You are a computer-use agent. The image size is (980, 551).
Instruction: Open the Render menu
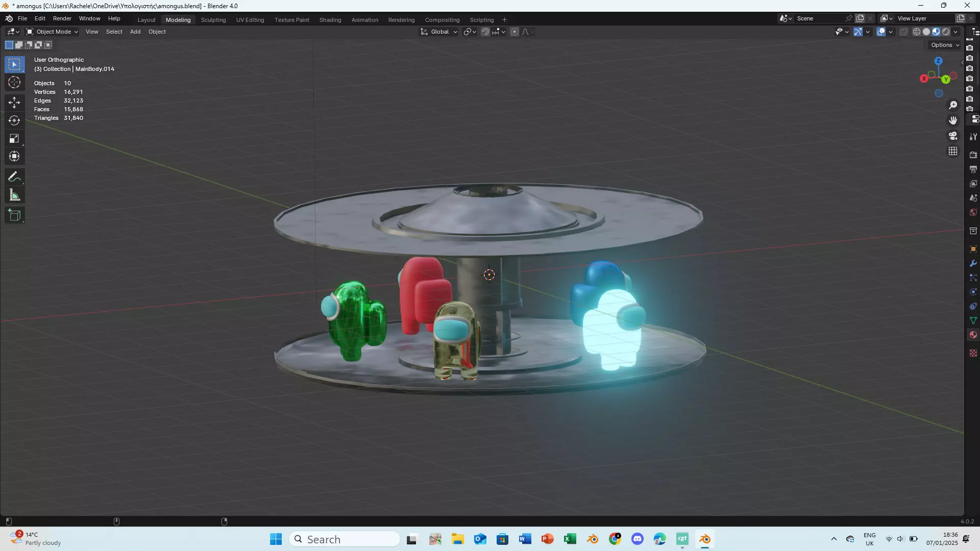pos(62,18)
